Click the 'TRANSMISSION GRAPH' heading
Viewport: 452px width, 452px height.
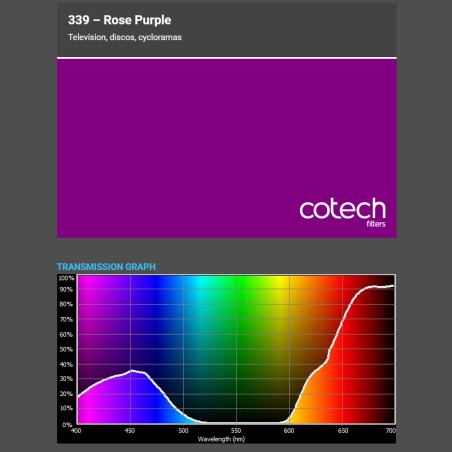(x=106, y=267)
